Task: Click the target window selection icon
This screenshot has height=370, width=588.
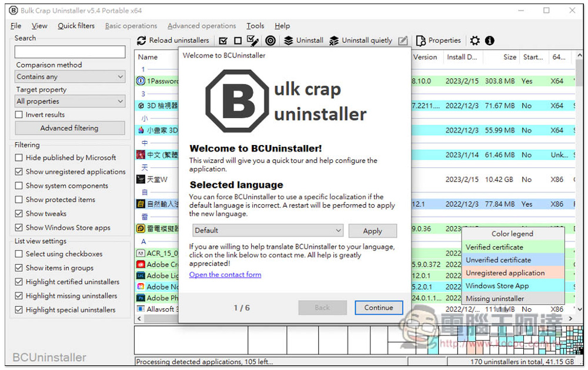Action: coord(270,41)
